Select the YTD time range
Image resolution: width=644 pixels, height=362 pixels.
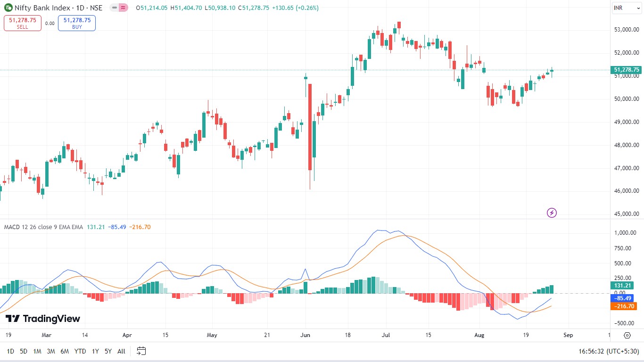point(80,351)
